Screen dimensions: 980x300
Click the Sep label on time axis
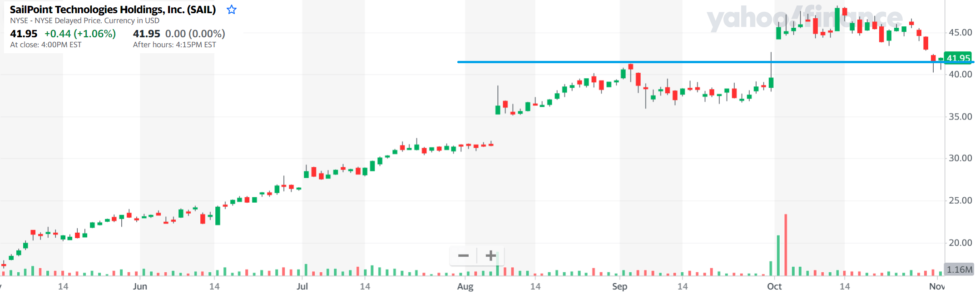pos(619,286)
